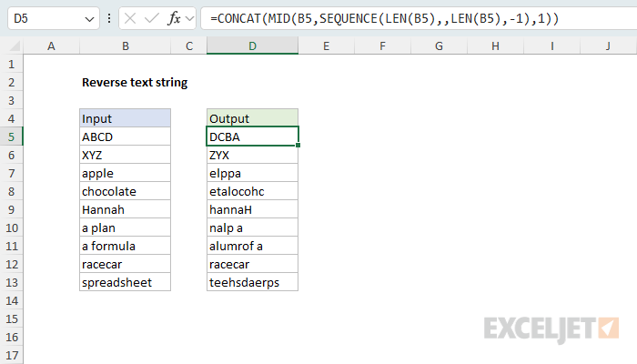The height and width of the screenshot is (364, 637).
Task: Select cell containing 'spreadsheet'
Action: click(126, 282)
